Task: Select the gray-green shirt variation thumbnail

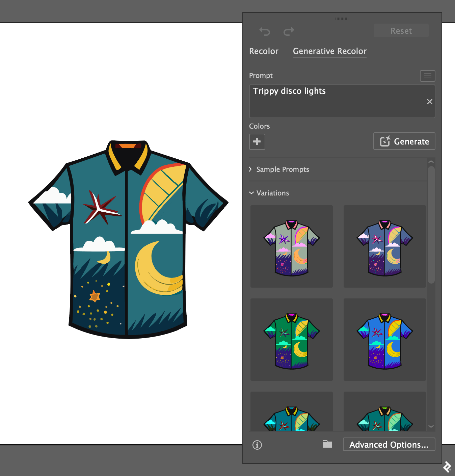Action: (x=292, y=246)
